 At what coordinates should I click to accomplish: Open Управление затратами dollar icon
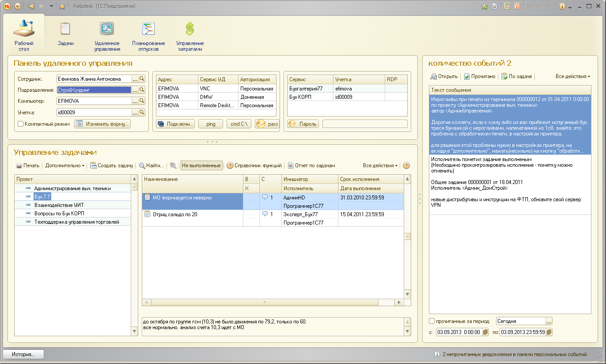(x=189, y=29)
